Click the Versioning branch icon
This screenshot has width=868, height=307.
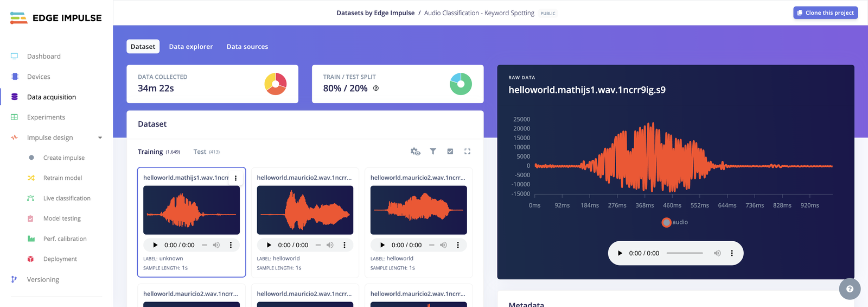(x=14, y=279)
